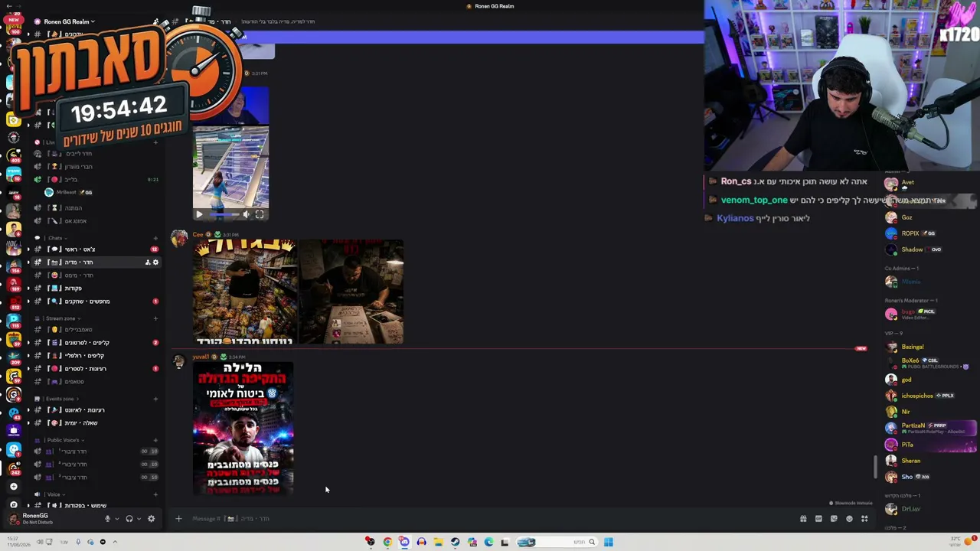
Task: Join the אמונג אס voice channel
Action: tap(96, 221)
